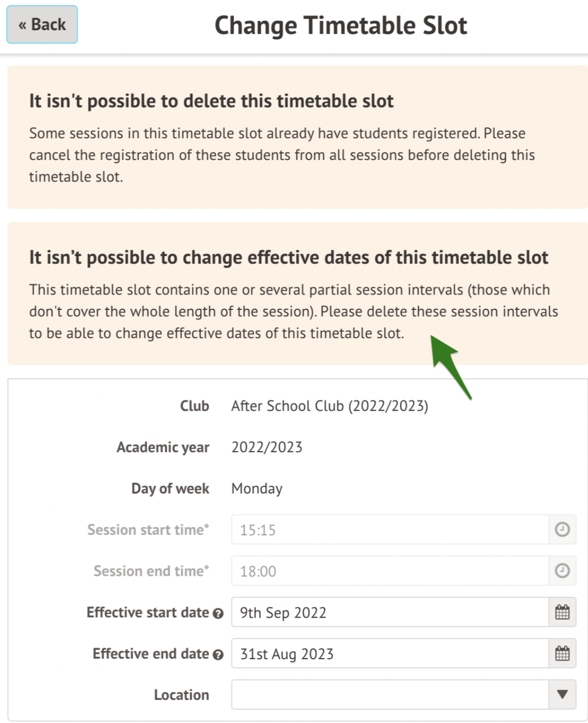Click the Monday day of week value
The height and width of the screenshot is (723, 588).
tap(257, 488)
